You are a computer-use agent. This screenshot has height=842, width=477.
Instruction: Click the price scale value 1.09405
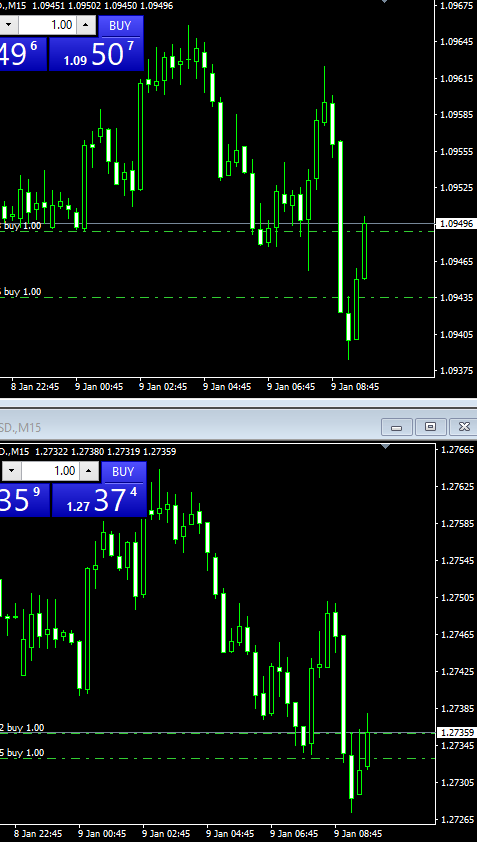[456, 335]
